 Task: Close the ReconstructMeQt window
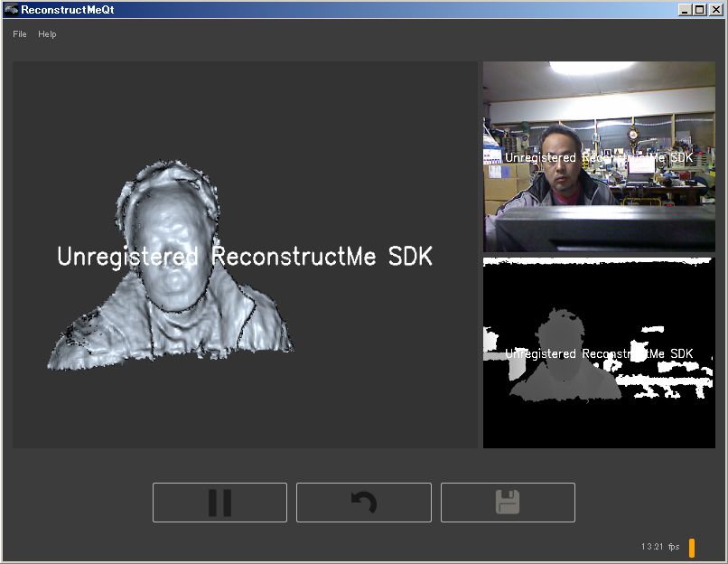coord(716,10)
